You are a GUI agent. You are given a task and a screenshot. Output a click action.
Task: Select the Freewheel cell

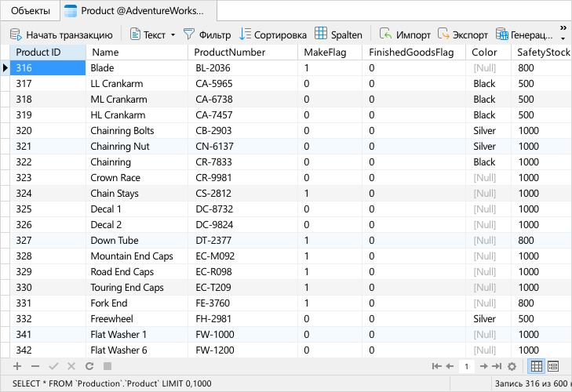pyautogui.click(x=137, y=319)
